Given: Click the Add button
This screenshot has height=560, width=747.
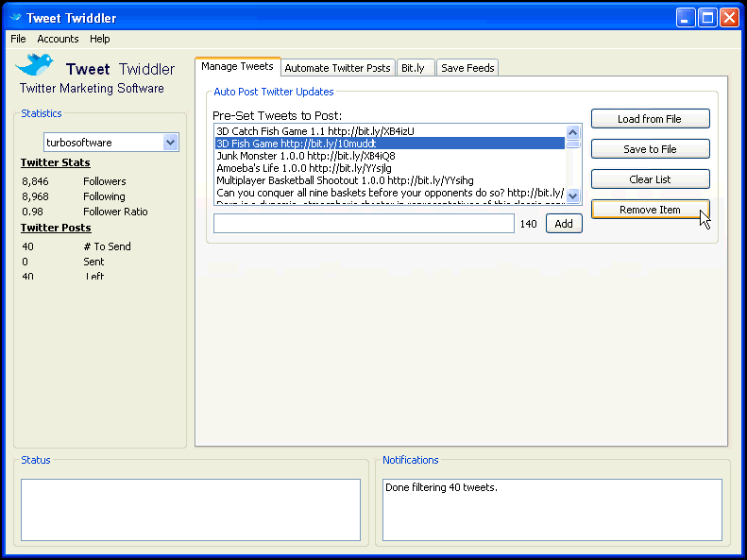Looking at the screenshot, I should coord(564,223).
